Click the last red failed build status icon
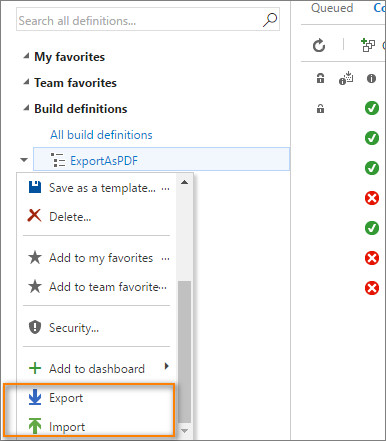The width and height of the screenshot is (386, 441). click(x=372, y=288)
